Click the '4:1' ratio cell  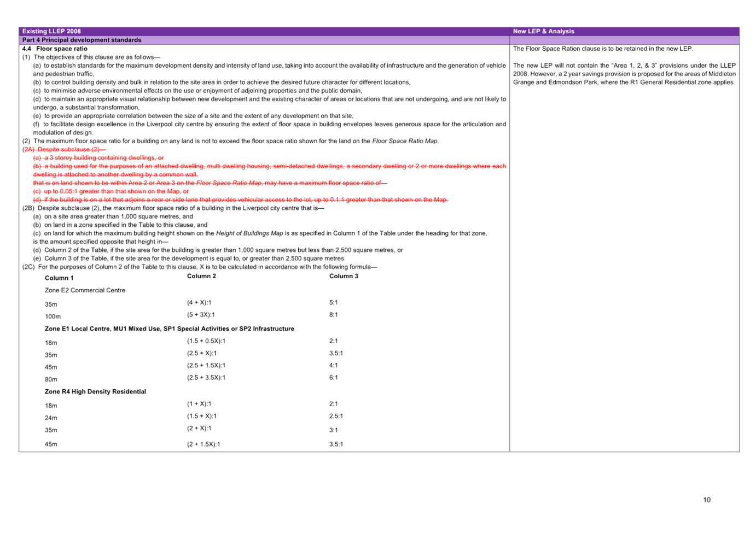[334, 366]
